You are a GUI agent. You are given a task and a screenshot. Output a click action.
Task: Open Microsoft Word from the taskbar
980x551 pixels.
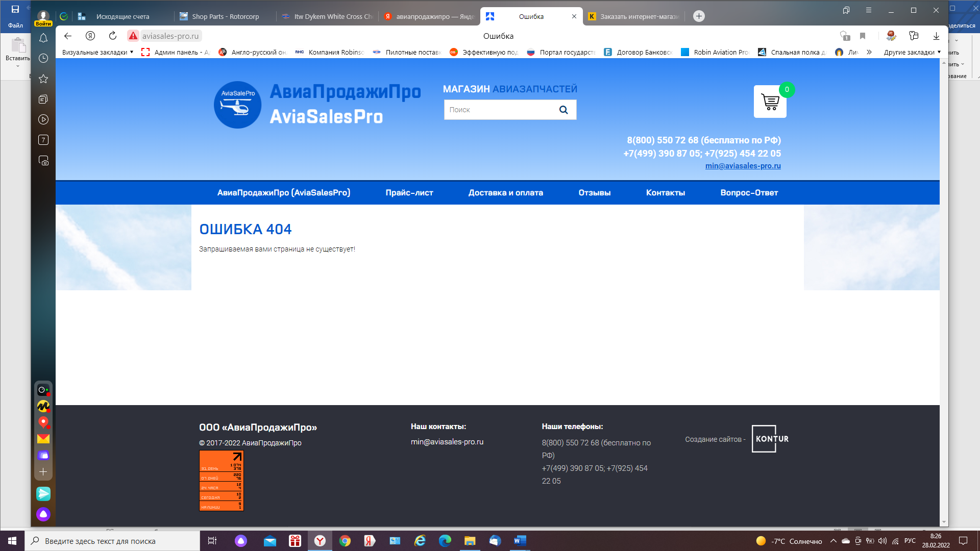point(520,541)
